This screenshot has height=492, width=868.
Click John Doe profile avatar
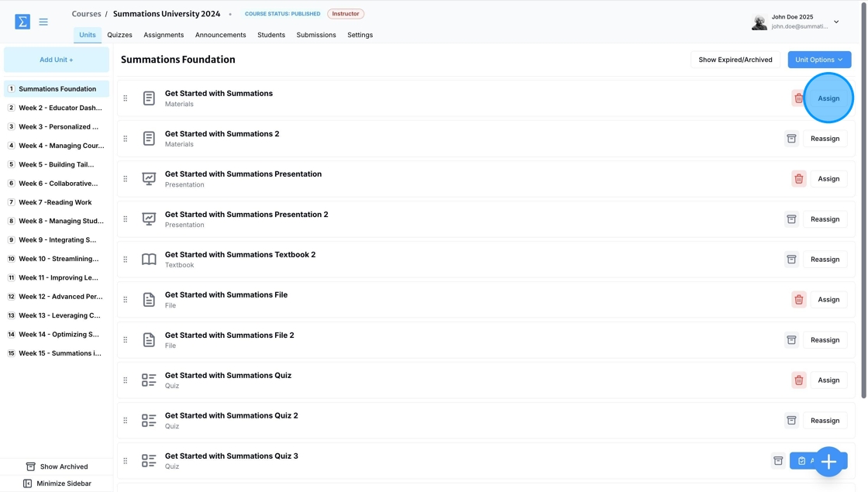[x=759, y=22]
